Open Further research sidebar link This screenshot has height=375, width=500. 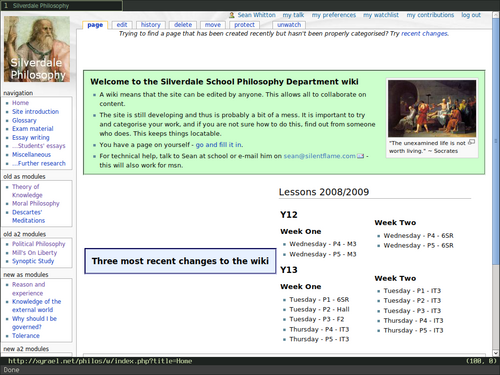tap(39, 163)
